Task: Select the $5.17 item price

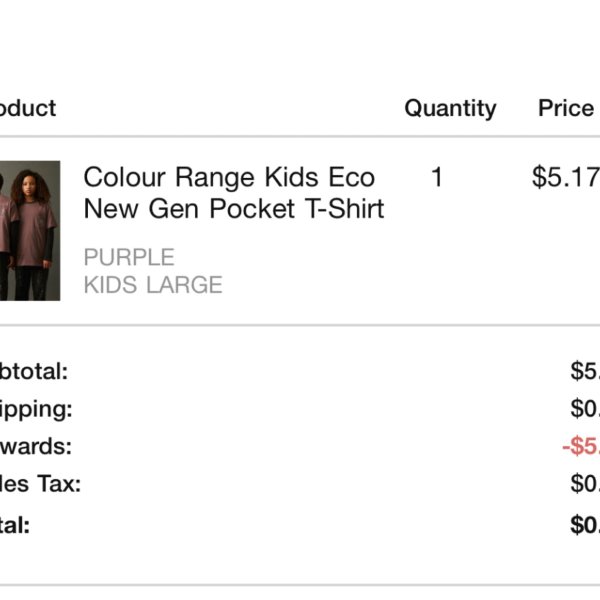Action: [x=566, y=178]
